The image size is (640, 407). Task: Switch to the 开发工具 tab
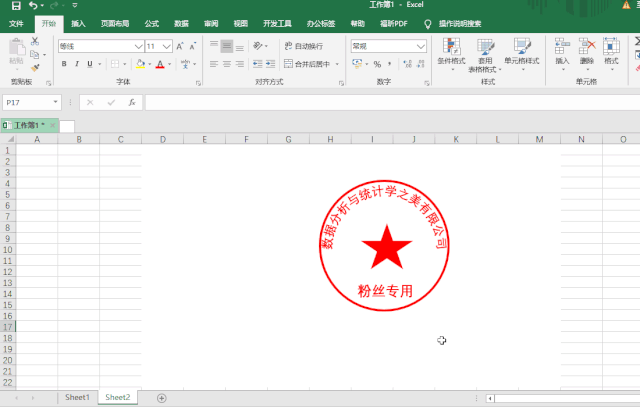[277, 24]
